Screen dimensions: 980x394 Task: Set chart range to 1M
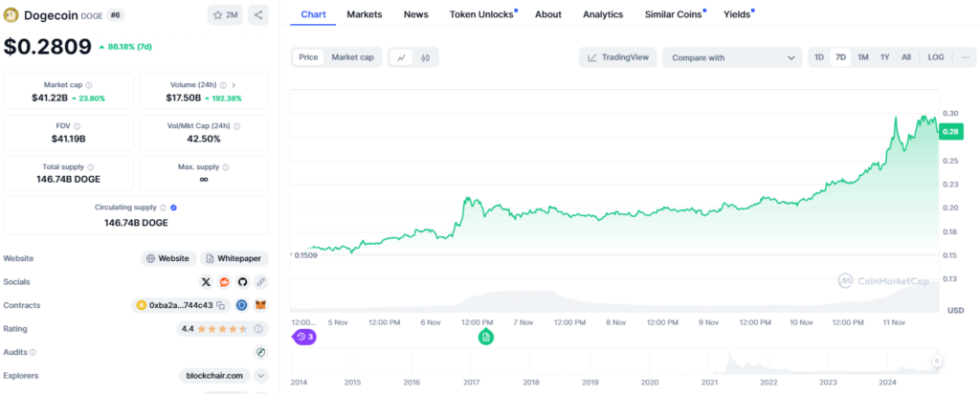863,57
